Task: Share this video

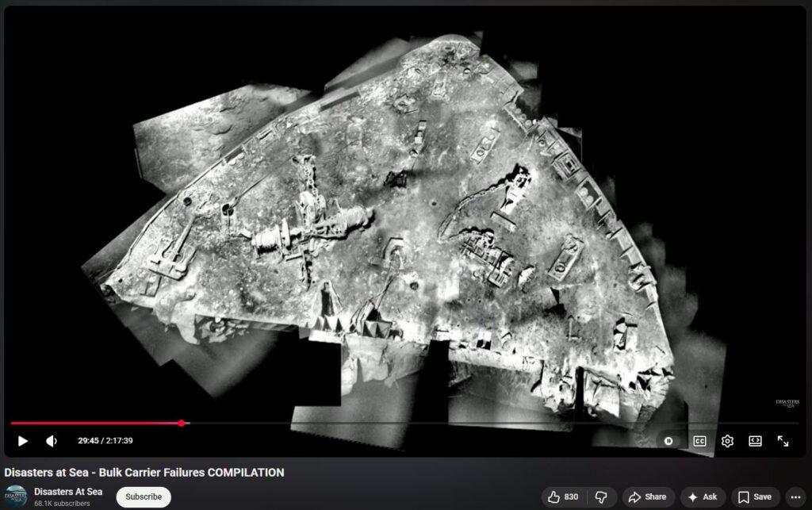Action: pyautogui.click(x=647, y=497)
